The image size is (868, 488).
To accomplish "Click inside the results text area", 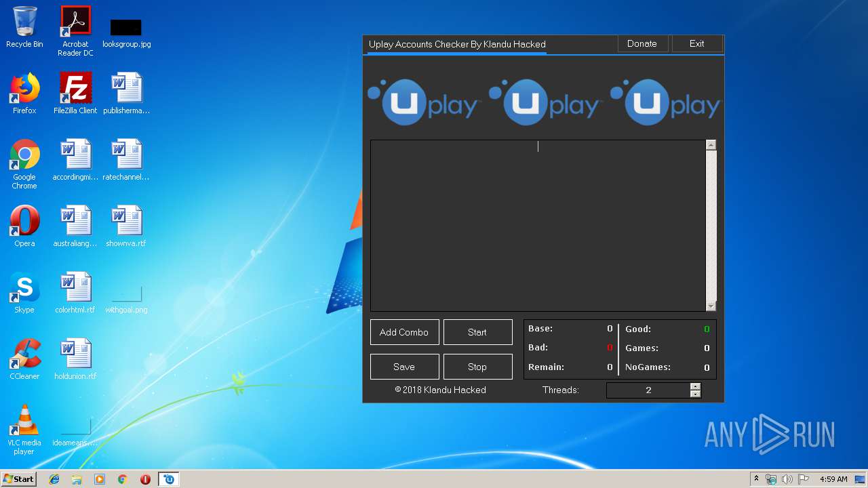I will 538,225.
